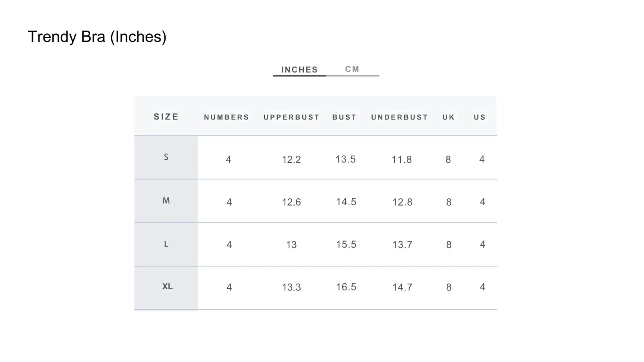Click the US column header
644x362 pixels.
(480, 117)
